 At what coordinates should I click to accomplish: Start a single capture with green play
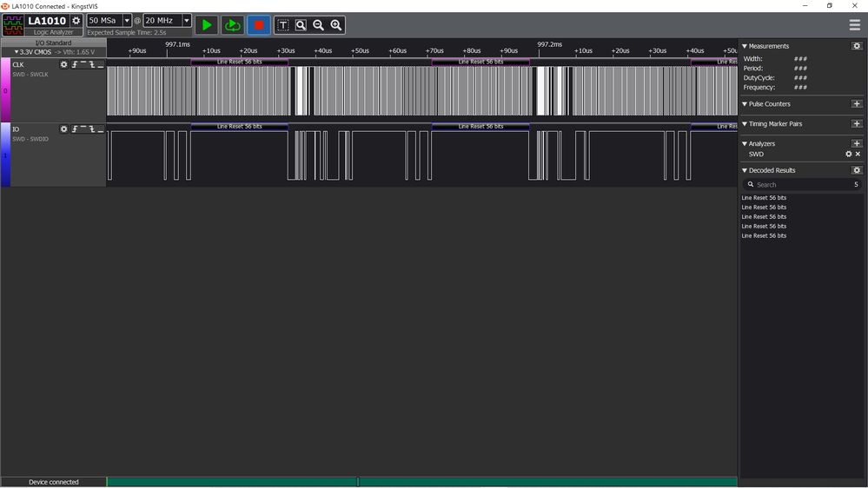[x=207, y=25]
